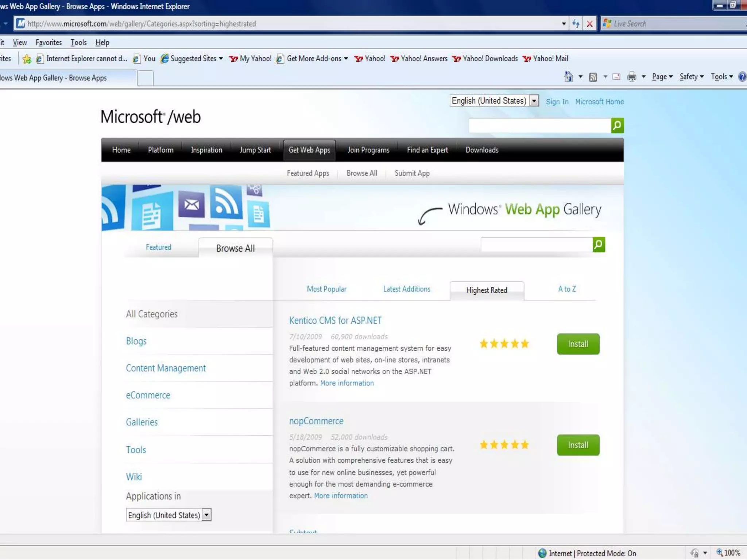Expand the Safety toolbar menu
This screenshot has width=747, height=560.
click(691, 77)
